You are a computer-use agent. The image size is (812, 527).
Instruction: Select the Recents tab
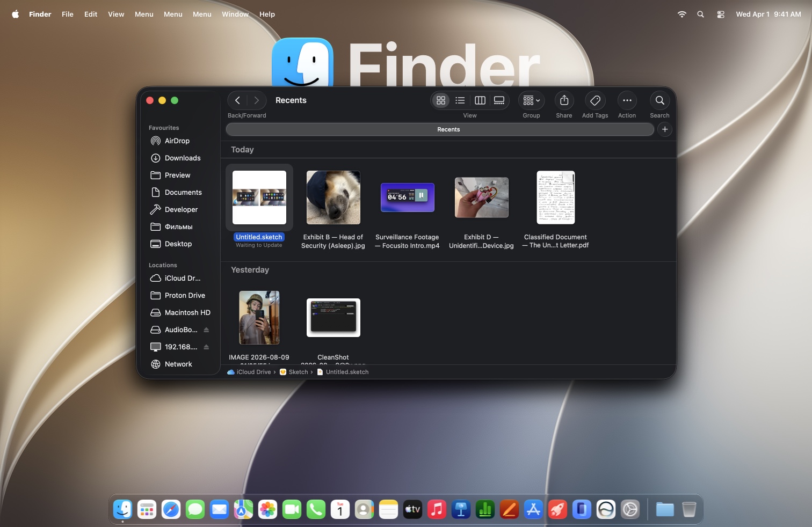tap(440, 129)
